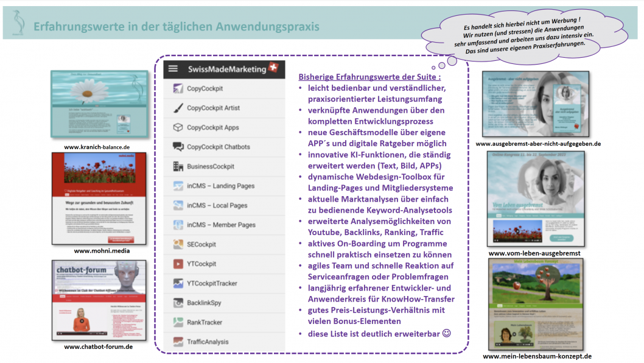The width and height of the screenshot is (644, 363).
Task: Open the hamburger menu beside SwissMadeMarketing
Action: tap(173, 69)
